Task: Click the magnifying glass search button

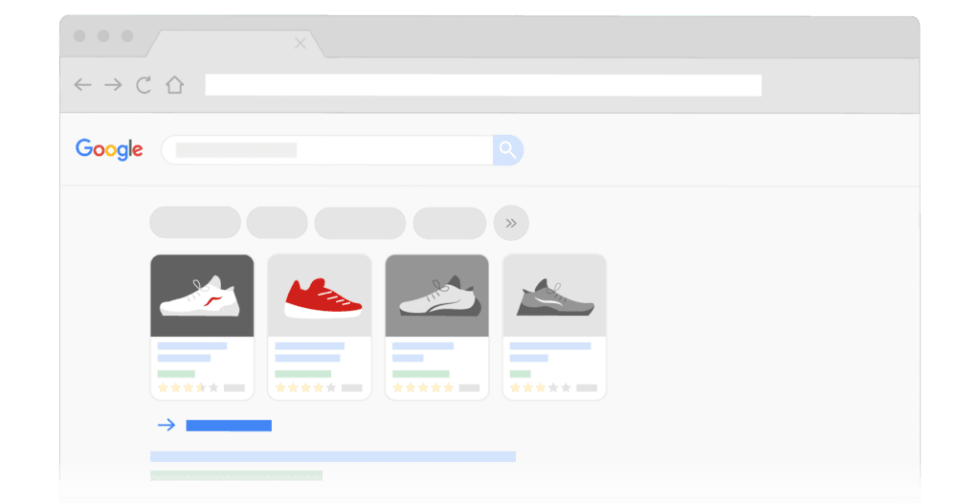Action: 507,150
